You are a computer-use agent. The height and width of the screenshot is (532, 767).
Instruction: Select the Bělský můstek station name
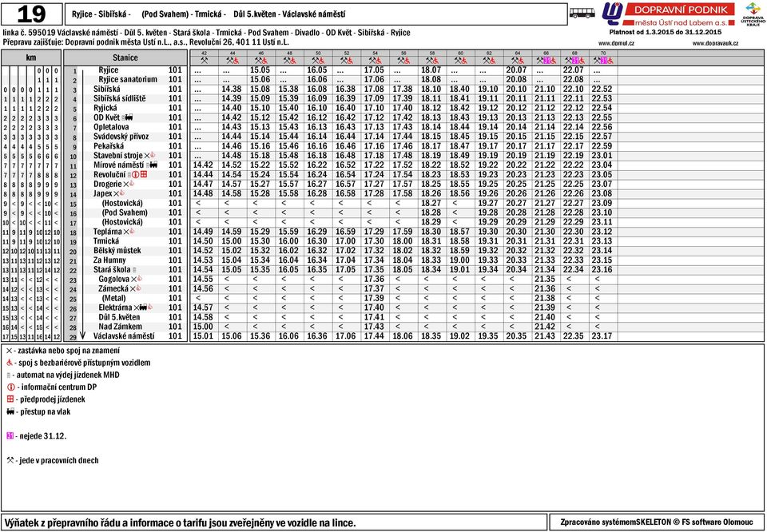pyautogui.click(x=117, y=251)
